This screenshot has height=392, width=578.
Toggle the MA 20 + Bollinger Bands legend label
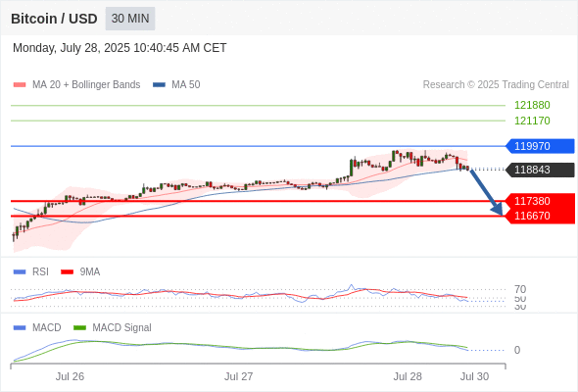[86, 85]
